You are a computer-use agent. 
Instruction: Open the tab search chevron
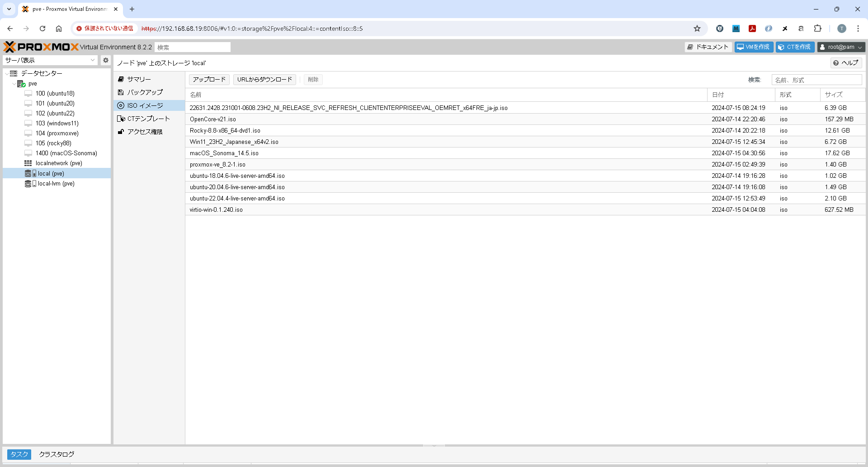9,9
